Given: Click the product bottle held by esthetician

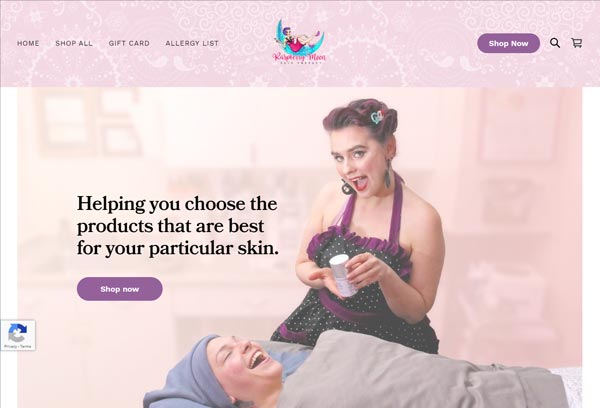Looking at the screenshot, I should [x=344, y=276].
